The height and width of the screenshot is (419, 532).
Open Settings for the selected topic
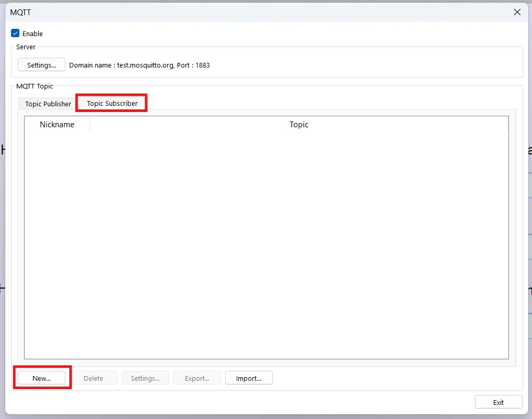[145, 377]
